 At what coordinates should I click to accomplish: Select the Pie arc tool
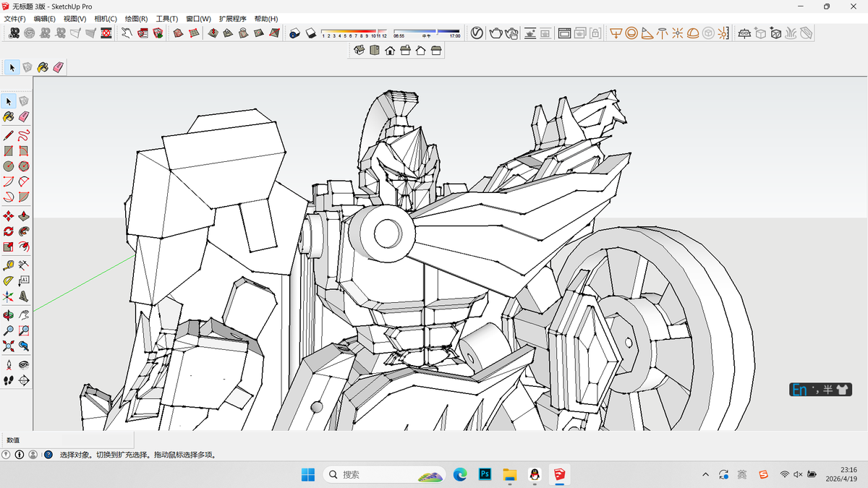click(x=24, y=197)
